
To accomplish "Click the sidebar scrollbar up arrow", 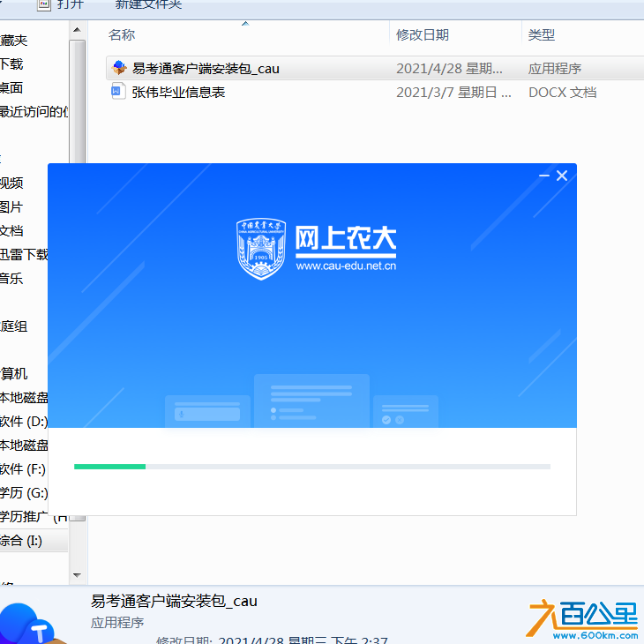I will click(77, 30).
